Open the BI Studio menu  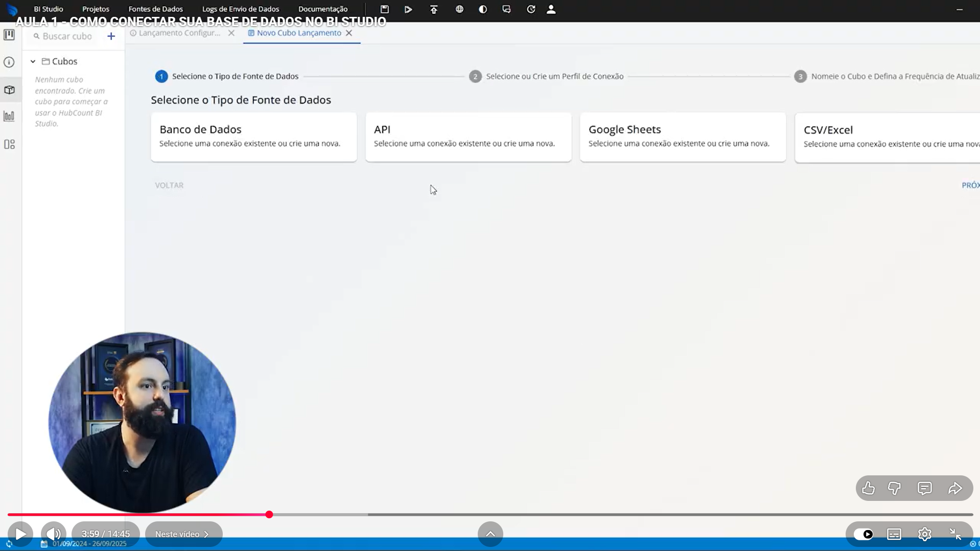click(x=49, y=9)
